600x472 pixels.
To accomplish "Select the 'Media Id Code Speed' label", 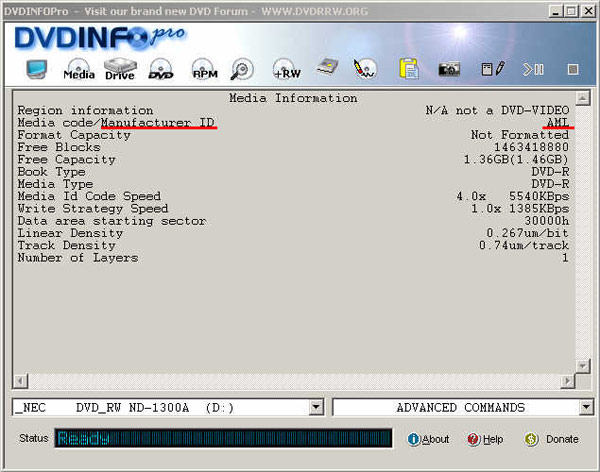I will click(89, 196).
